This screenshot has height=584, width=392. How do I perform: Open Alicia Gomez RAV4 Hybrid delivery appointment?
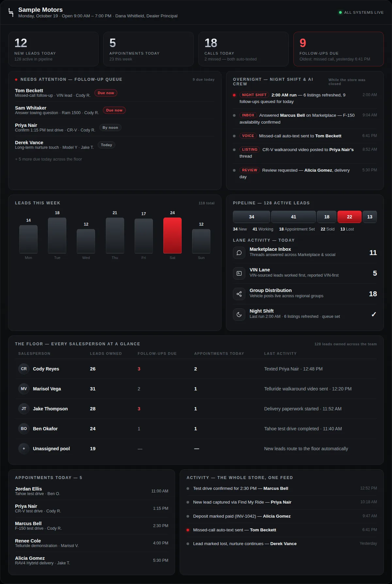(x=92, y=560)
